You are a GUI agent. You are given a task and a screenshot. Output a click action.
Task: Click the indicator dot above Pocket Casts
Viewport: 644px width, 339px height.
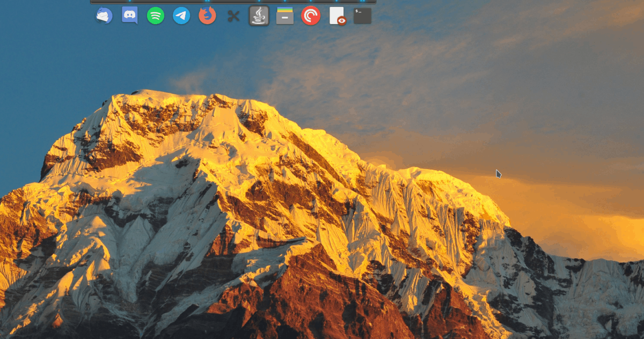(x=310, y=2)
